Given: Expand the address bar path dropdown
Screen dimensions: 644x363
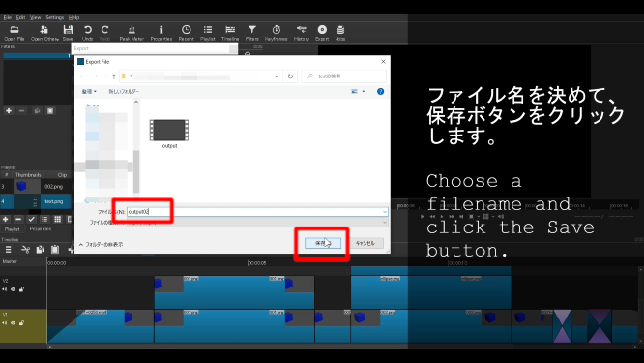Looking at the screenshot, I should pyautogui.click(x=277, y=76).
